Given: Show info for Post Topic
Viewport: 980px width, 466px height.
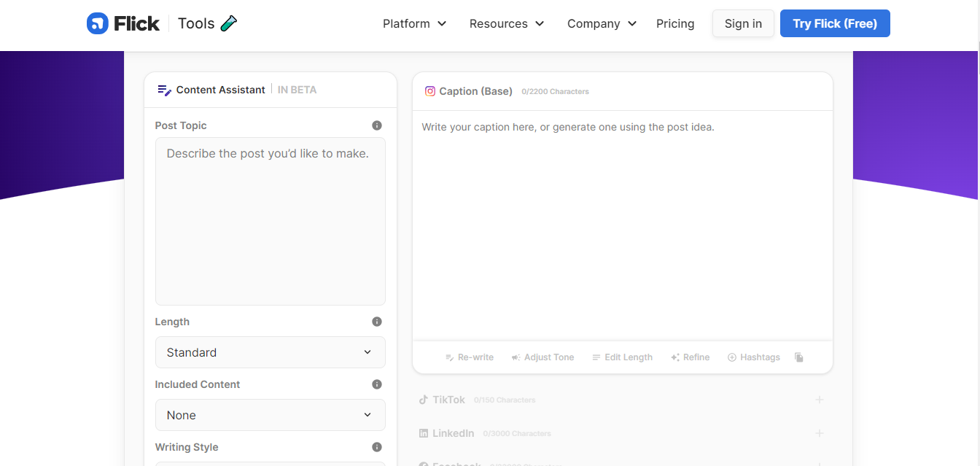Looking at the screenshot, I should 377,125.
